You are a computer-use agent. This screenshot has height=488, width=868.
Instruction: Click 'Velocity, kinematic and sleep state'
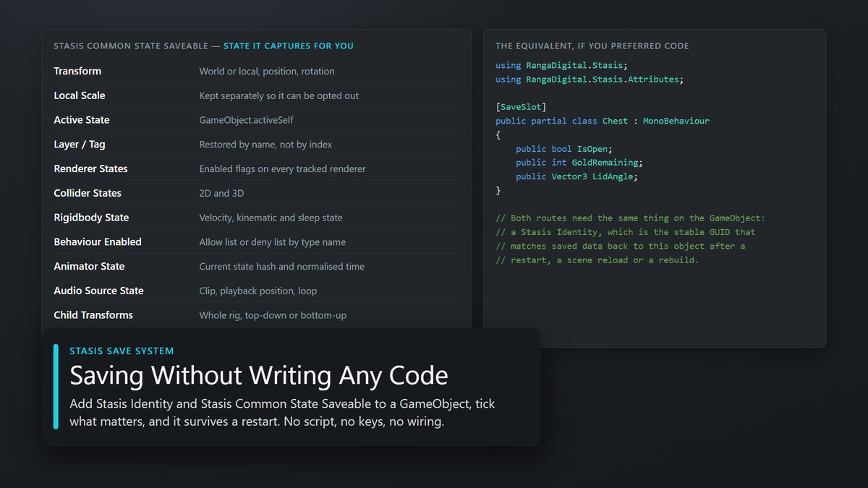click(x=271, y=218)
